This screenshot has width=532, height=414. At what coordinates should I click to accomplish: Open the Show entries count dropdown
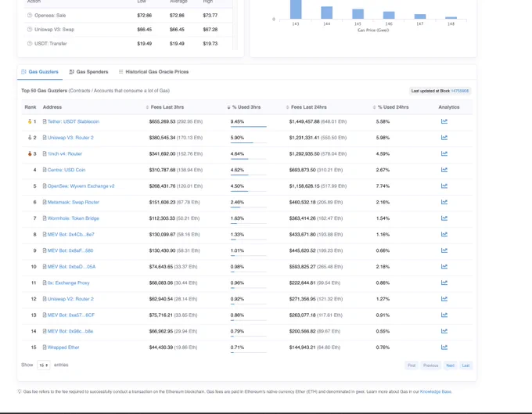point(44,365)
